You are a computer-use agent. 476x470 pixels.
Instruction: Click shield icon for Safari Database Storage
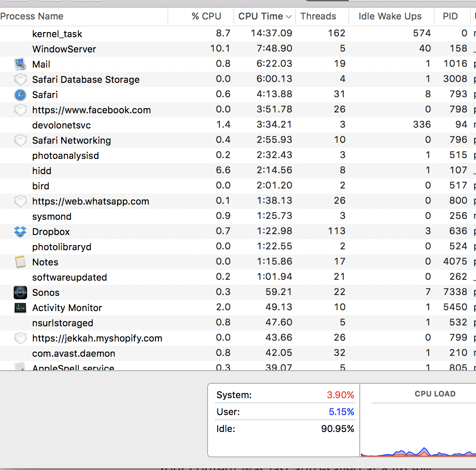20,79
